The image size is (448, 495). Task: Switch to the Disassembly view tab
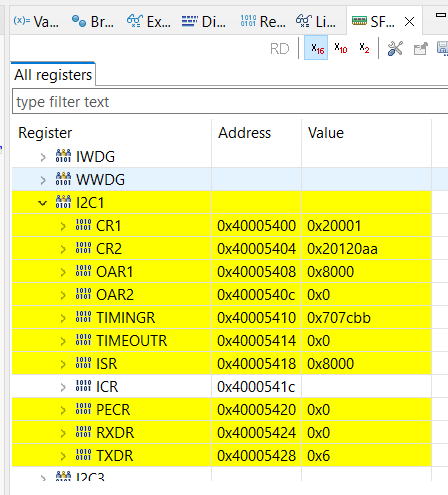[x=204, y=22]
